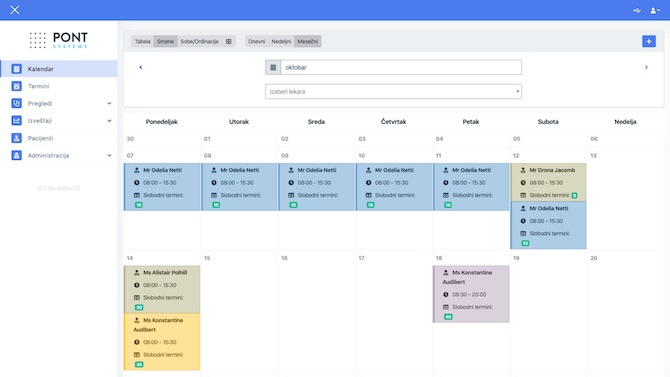The width and height of the screenshot is (670, 377).
Task: Click free slots badge on Ms Alistair Polhill shift
Action: [x=139, y=307]
